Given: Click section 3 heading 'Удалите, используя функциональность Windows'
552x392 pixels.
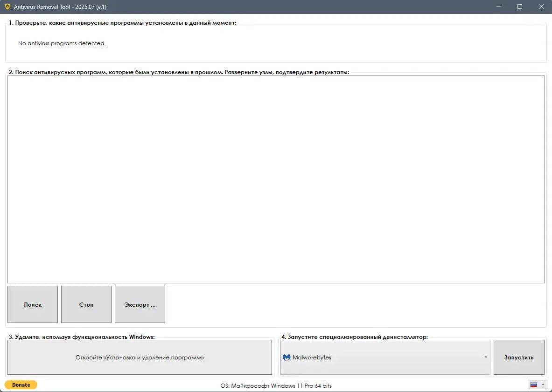Looking at the screenshot, I should pyautogui.click(x=82, y=337).
